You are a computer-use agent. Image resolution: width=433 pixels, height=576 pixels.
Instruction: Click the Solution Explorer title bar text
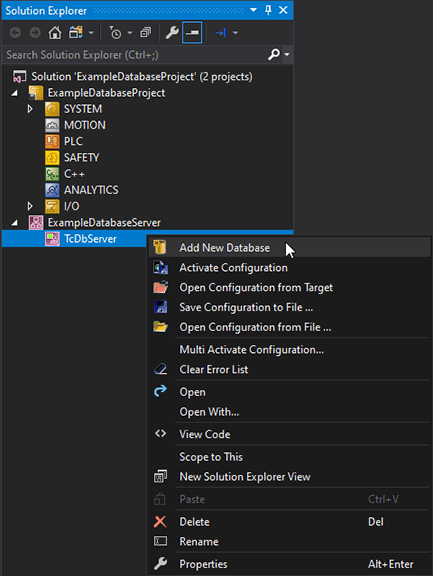(x=46, y=11)
